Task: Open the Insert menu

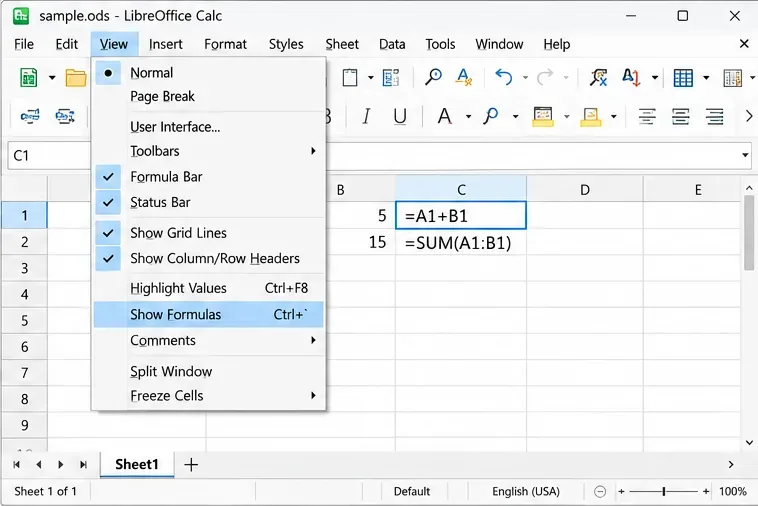Action: [166, 44]
